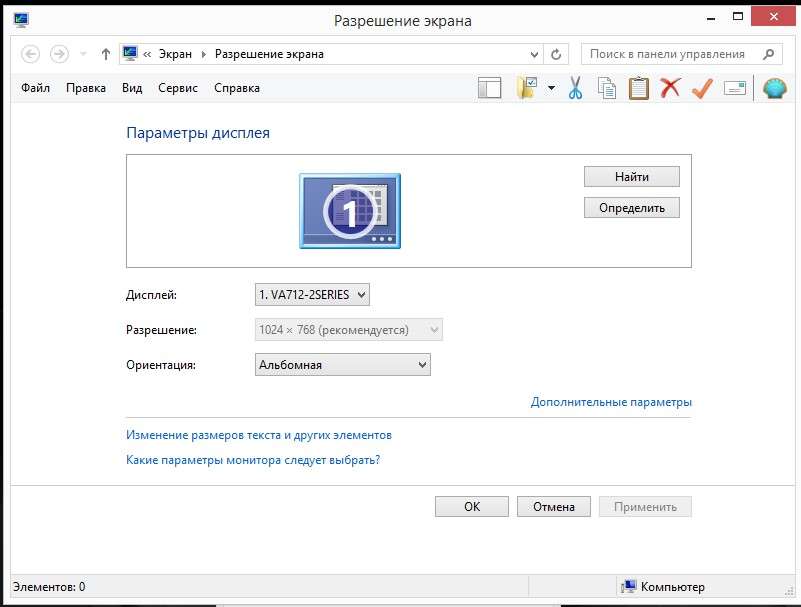Expand address bar history dropdown
The image size is (801, 607).
[x=534, y=54]
